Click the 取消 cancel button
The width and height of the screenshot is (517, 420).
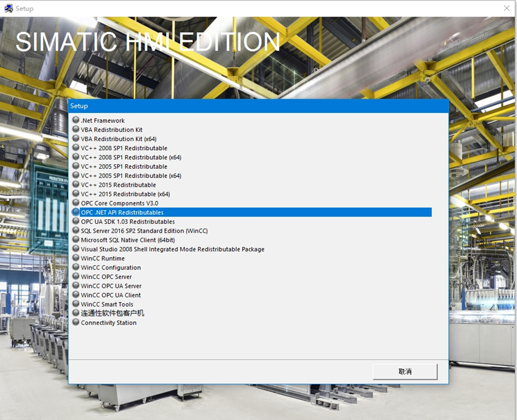(x=405, y=371)
